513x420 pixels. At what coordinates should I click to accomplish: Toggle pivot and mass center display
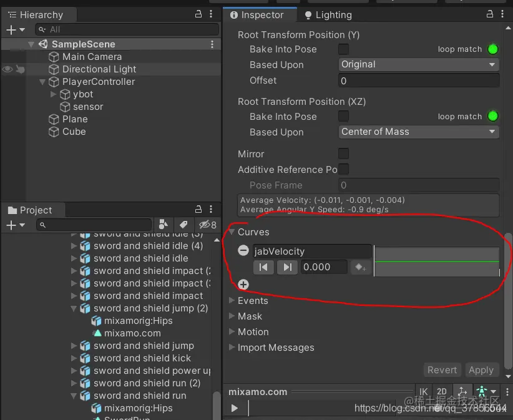462,391
